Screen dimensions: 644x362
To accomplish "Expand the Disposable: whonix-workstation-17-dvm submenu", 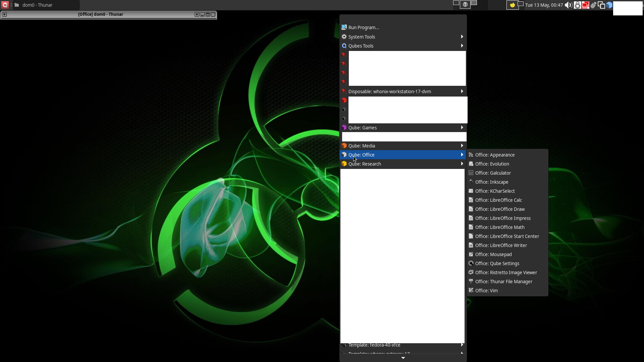I will [x=390, y=91].
